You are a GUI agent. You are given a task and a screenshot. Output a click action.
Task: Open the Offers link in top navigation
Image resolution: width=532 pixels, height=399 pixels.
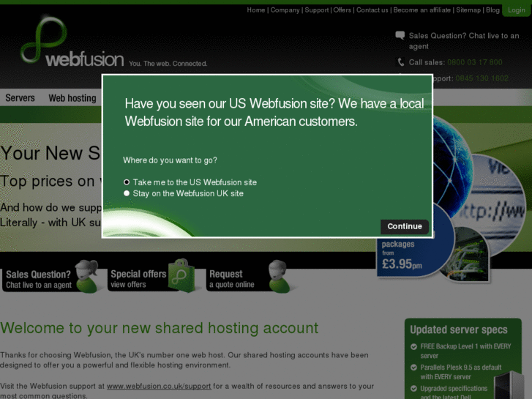pos(342,10)
